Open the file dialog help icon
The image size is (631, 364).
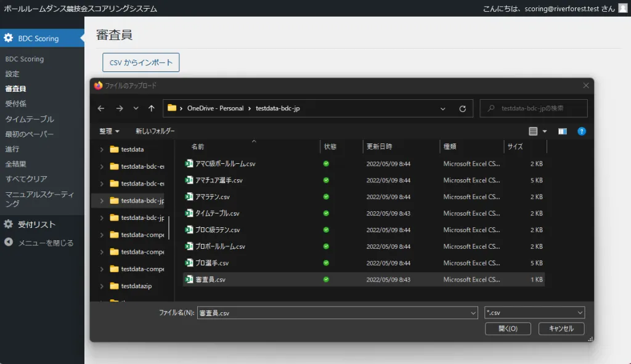click(x=581, y=131)
